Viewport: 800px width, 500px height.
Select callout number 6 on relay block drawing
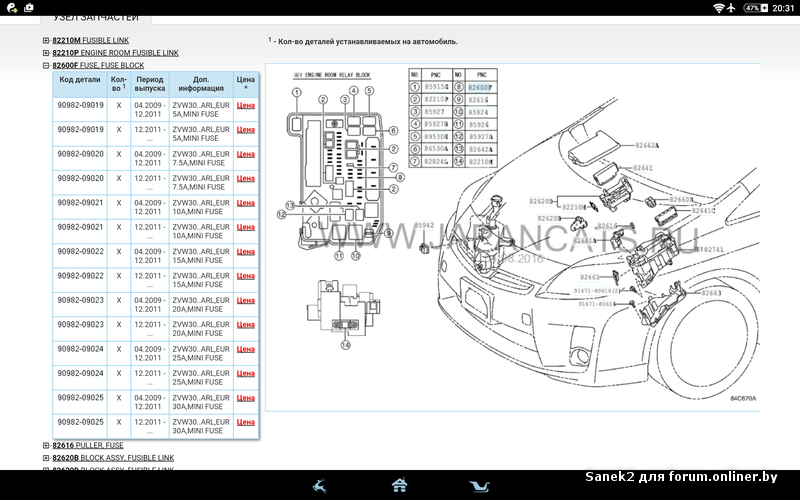[x=393, y=131]
